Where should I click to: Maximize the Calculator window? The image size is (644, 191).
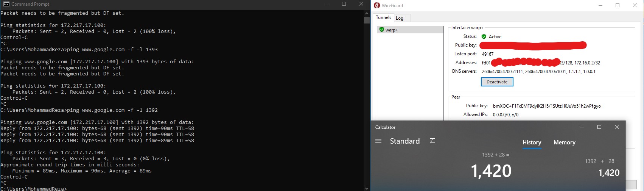(x=599, y=127)
